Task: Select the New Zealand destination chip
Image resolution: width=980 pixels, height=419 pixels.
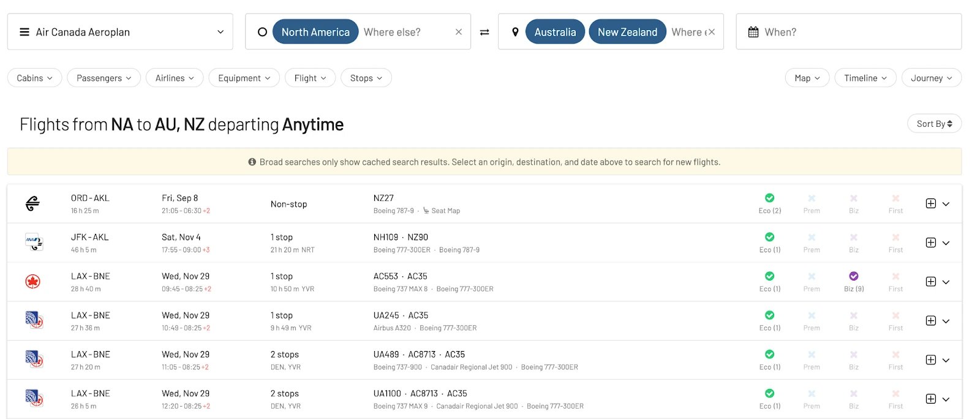Action: (627, 32)
